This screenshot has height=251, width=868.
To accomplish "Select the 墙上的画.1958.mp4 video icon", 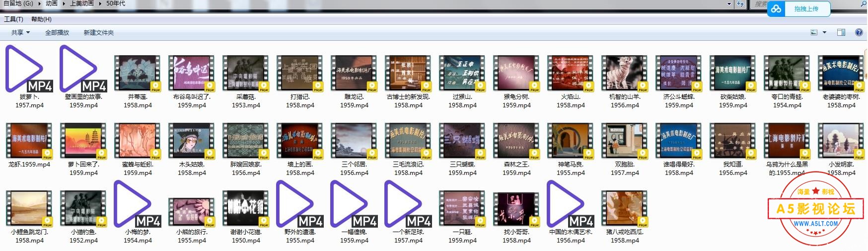I will click(300, 141).
